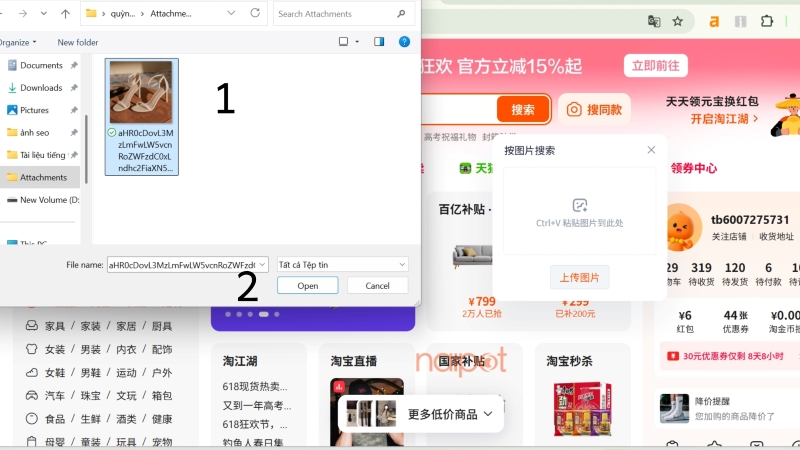The height and width of the screenshot is (450, 800).
Task: Click the Google Translate icon in address bar
Action: 654,21
